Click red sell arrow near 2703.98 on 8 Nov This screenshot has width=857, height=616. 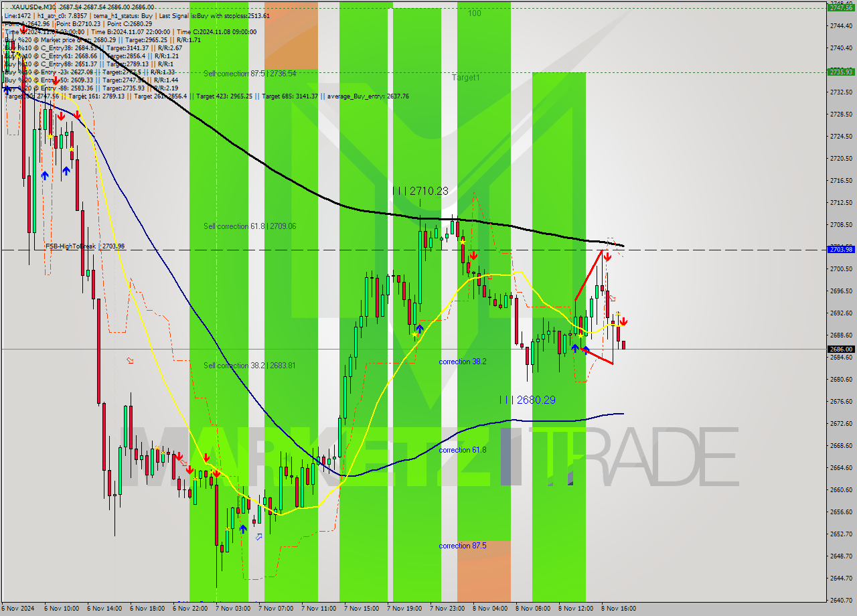[607, 256]
